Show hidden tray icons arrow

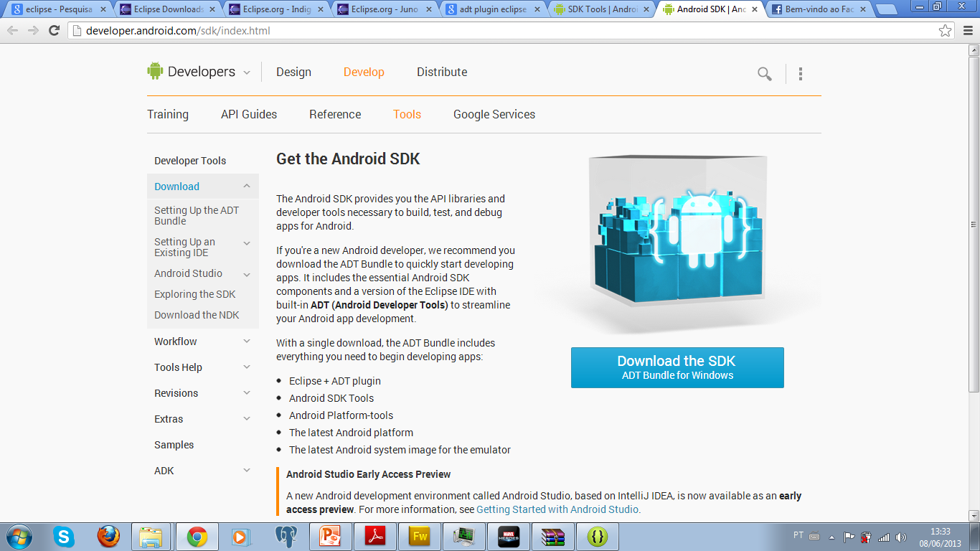click(x=832, y=537)
